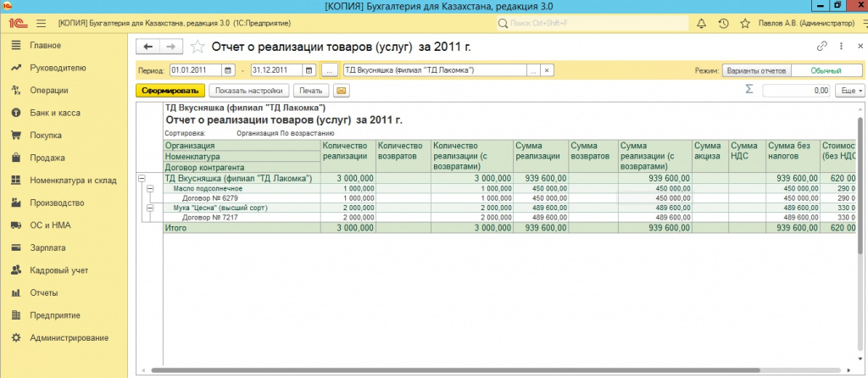The height and width of the screenshot is (378, 868).
Task: Click Показать настройки button
Action: tap(249, 90)
